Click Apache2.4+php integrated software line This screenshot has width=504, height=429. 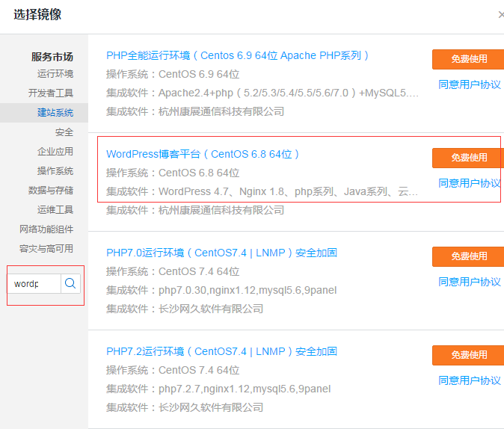point(262,93)
